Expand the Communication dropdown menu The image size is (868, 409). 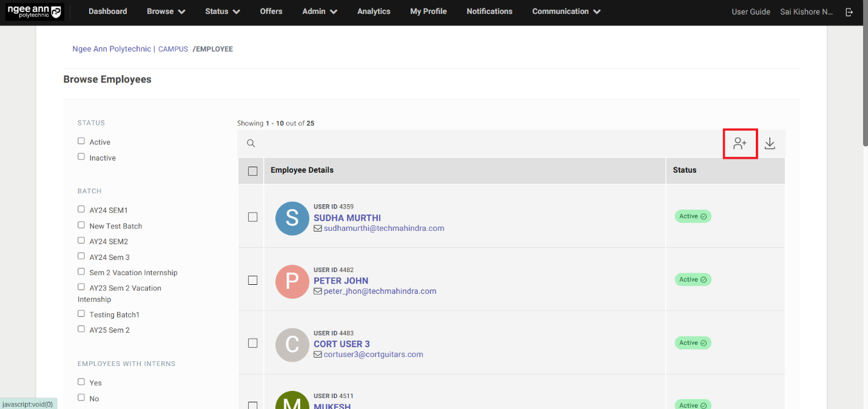[566, 12]
